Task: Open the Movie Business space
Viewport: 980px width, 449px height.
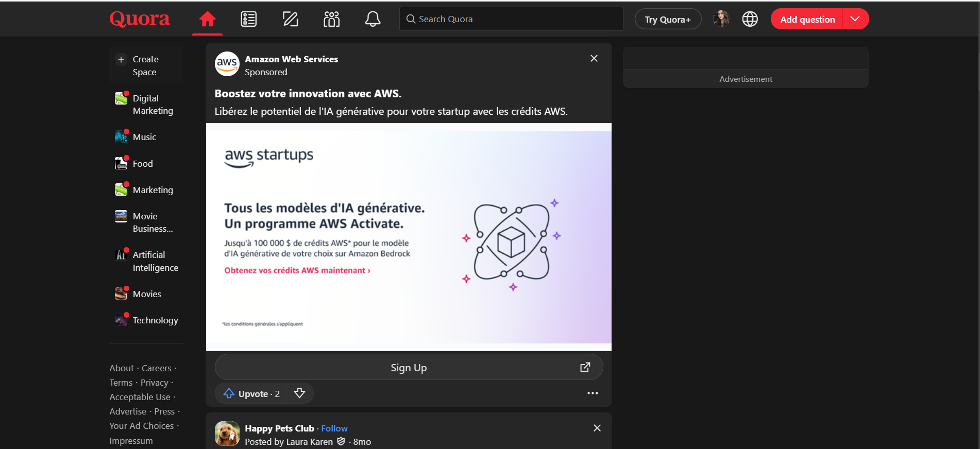Action: point(146,222)
